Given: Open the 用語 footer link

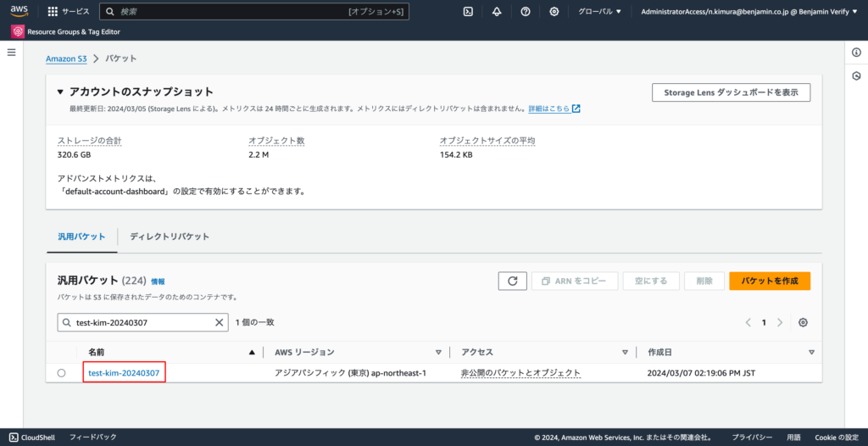Looking at the screenshot, I should pos(793,438).
